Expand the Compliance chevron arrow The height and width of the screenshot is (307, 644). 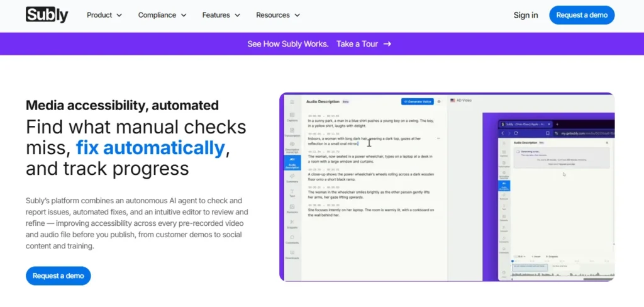184,15
